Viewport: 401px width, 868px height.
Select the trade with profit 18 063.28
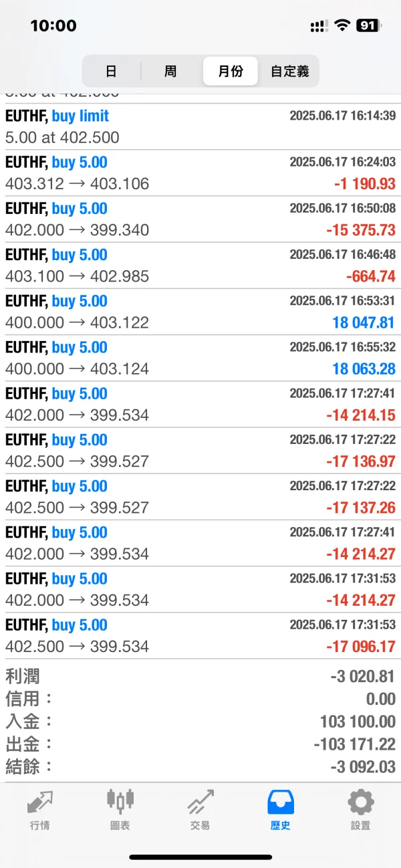click(x=200, y=358)
